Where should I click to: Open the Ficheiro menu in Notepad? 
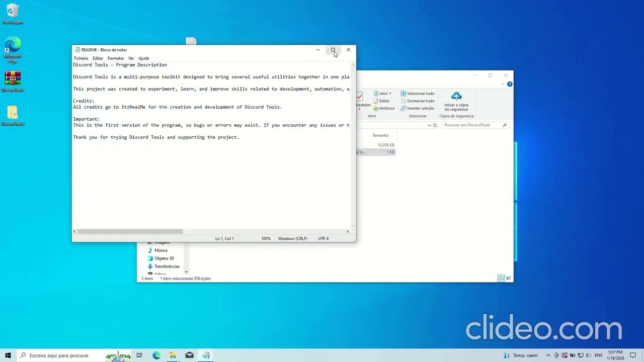(81, 58)
